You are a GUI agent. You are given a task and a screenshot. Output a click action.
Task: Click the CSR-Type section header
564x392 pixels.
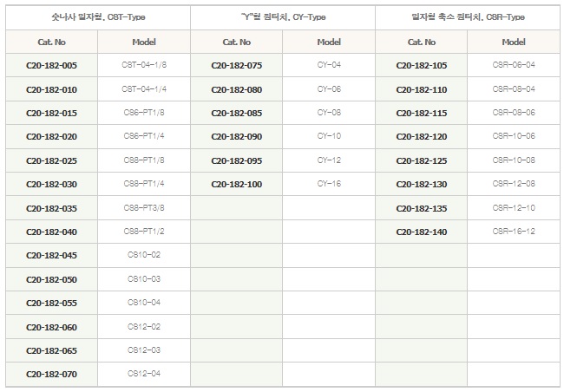[469, 17]
